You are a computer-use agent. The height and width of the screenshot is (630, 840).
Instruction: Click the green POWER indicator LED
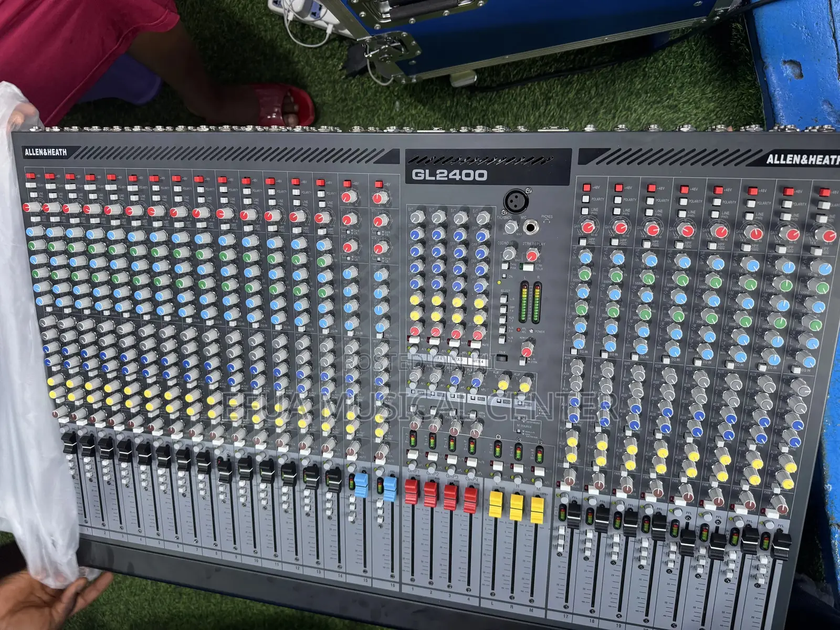tap(531, 331)
